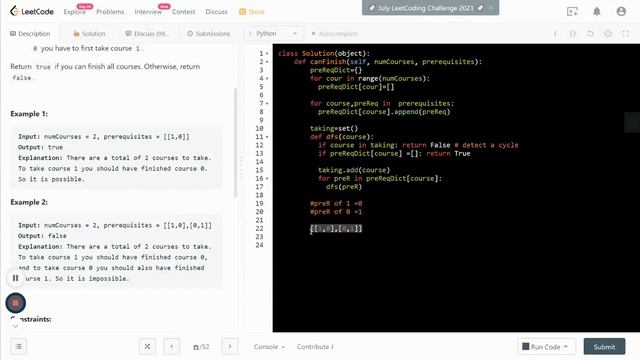Click the LeetCode logo
This screenshot has height=360, width=640.
[32, 11]
